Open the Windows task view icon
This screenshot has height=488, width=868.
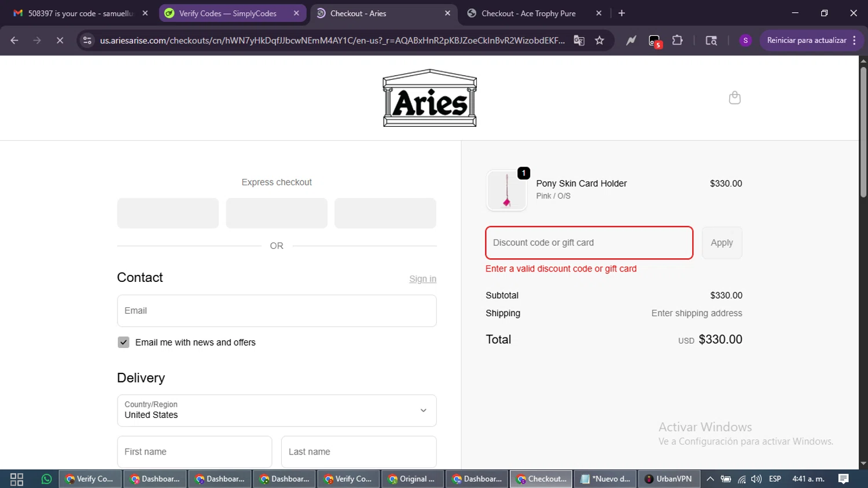tap(17, 479)
